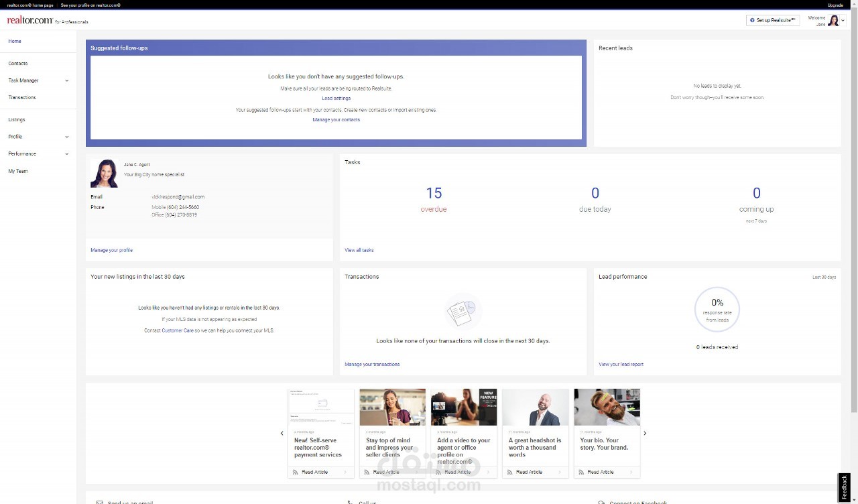The width and height of the screenshot is (858, 504).
Task: Click Jane C. Agent profile photo
Action: coord(105,174)
